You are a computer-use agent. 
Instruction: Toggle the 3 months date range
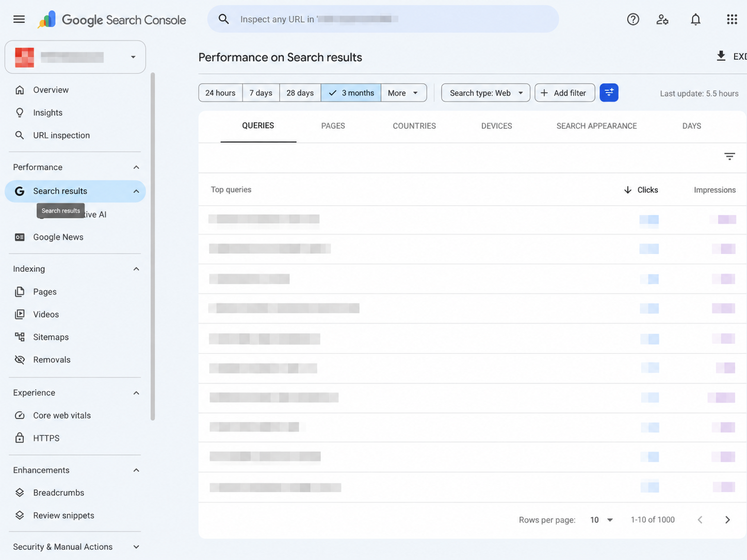[351, 93]
